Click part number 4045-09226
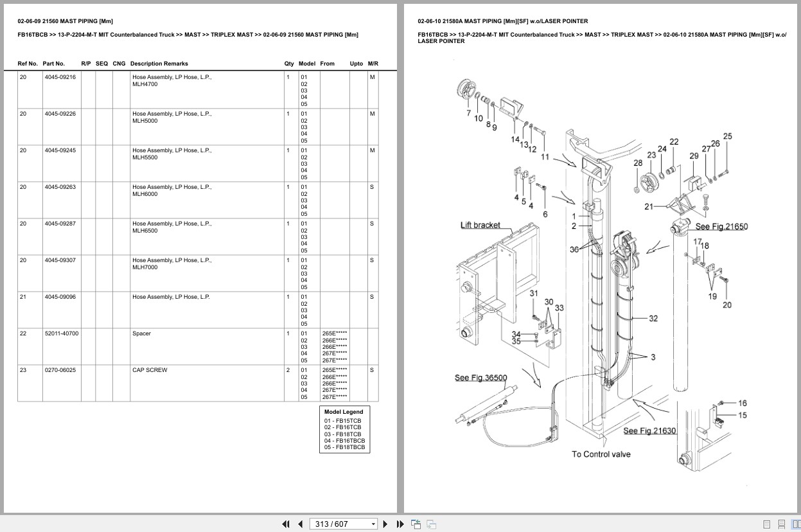This screenshot has width=801, height=532. click(x=60, y=114)
